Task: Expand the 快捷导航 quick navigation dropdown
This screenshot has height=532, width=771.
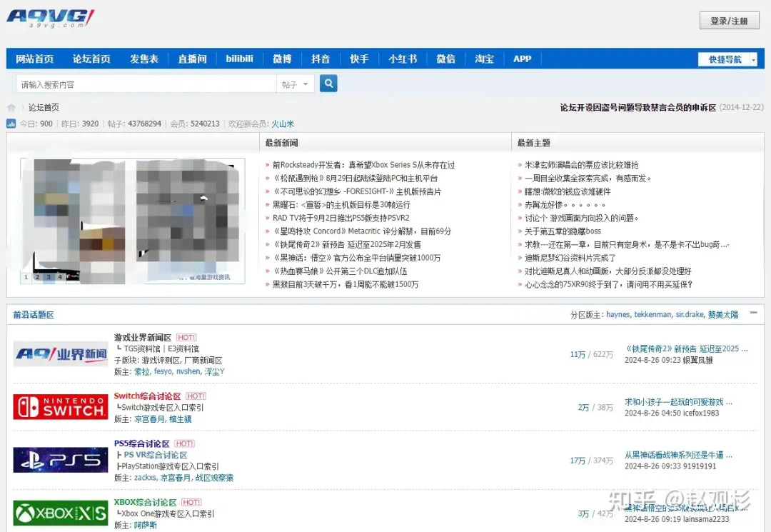Action: 727,59
